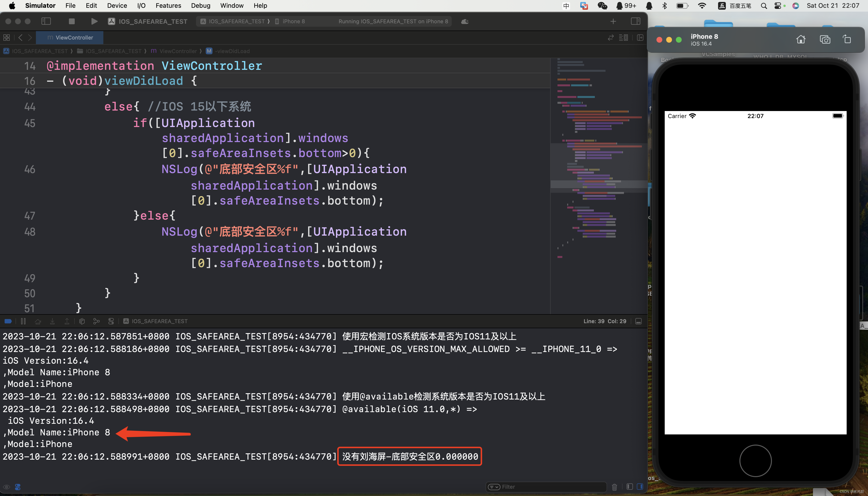Open the Window menu

pyautogui.click(x=232, y=5)
